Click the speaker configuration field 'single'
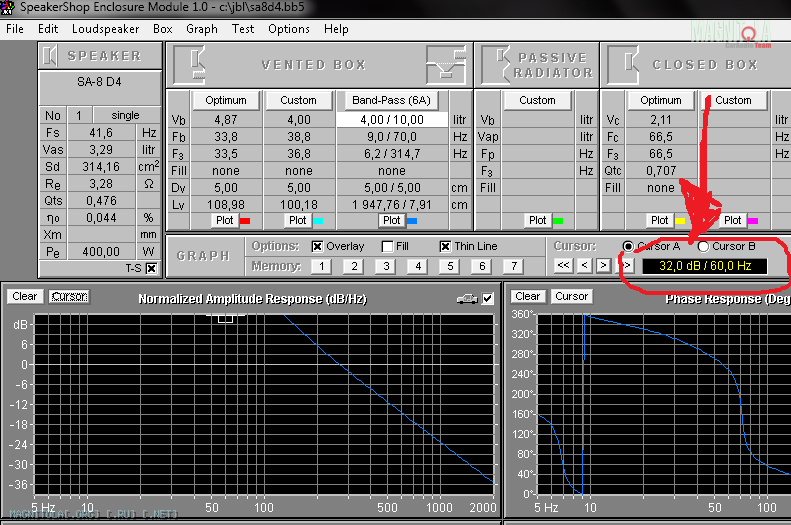This screenshot has height=525, width=791. tap(125, 115)
